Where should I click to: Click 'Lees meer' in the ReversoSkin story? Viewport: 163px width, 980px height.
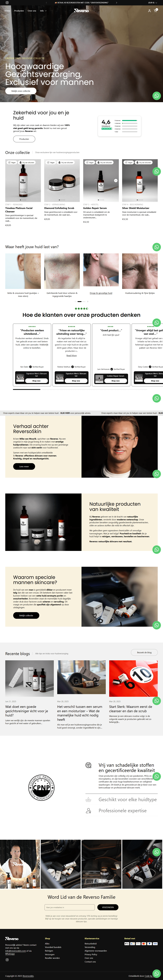(x=24, y=466)
